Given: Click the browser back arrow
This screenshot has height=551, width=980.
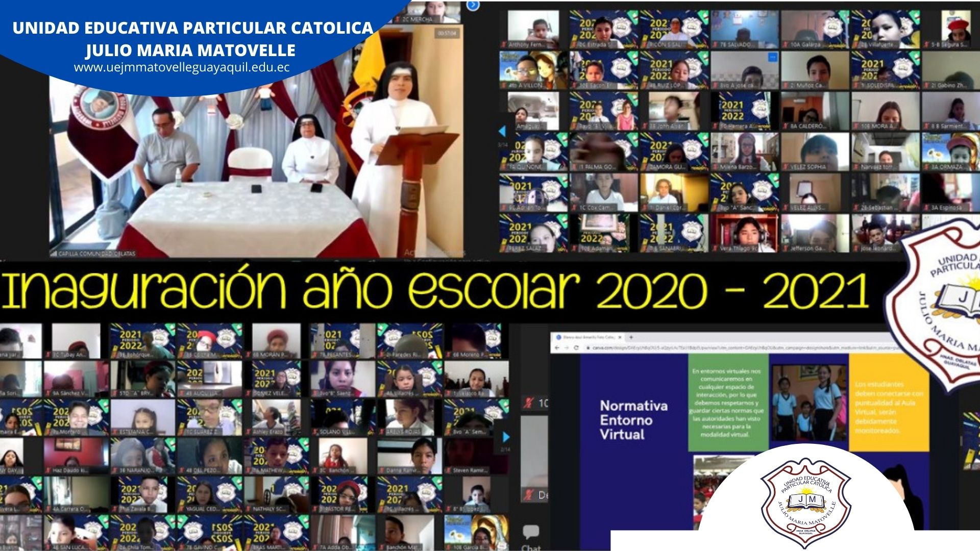Looking at the screenshot, I should 557,347.
